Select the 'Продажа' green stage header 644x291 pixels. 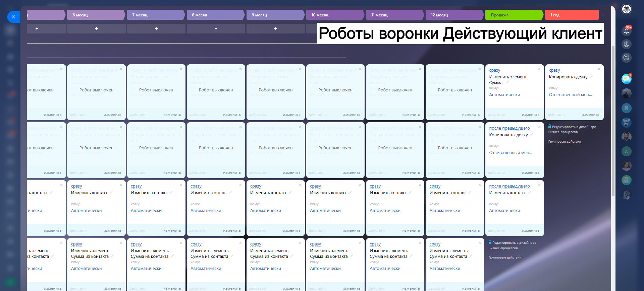513,15
